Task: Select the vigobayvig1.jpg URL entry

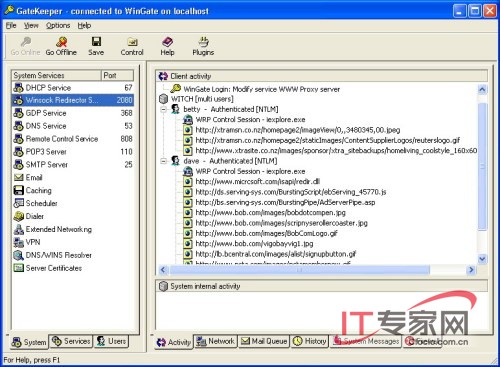Action: click(249, 244)
